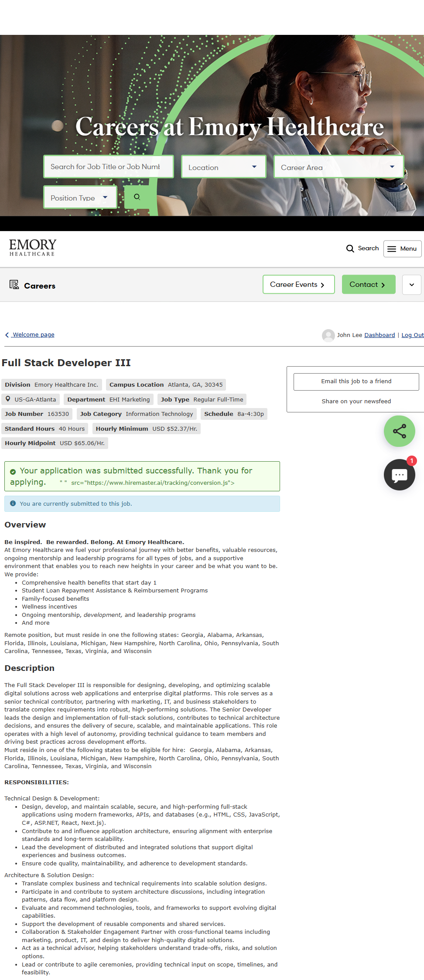The image size is (424, 980).
Task: Click the US-GA-Atlanta location pin icon
Action: tap(8, 399)
